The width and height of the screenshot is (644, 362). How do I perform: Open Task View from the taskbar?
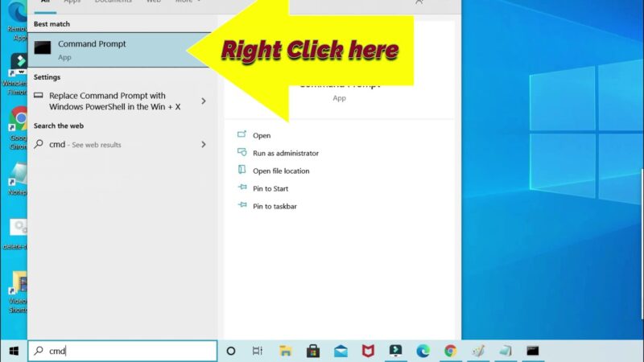point(258,351)
